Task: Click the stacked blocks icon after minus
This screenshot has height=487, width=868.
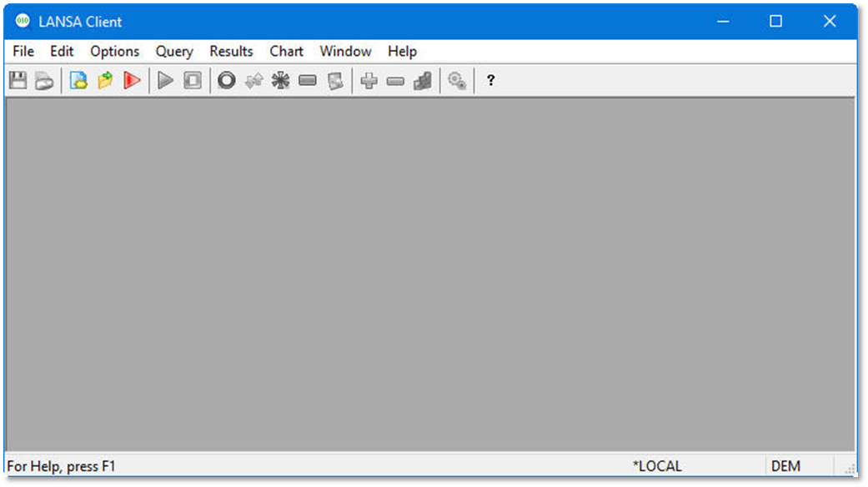Action: coord(423,81)
